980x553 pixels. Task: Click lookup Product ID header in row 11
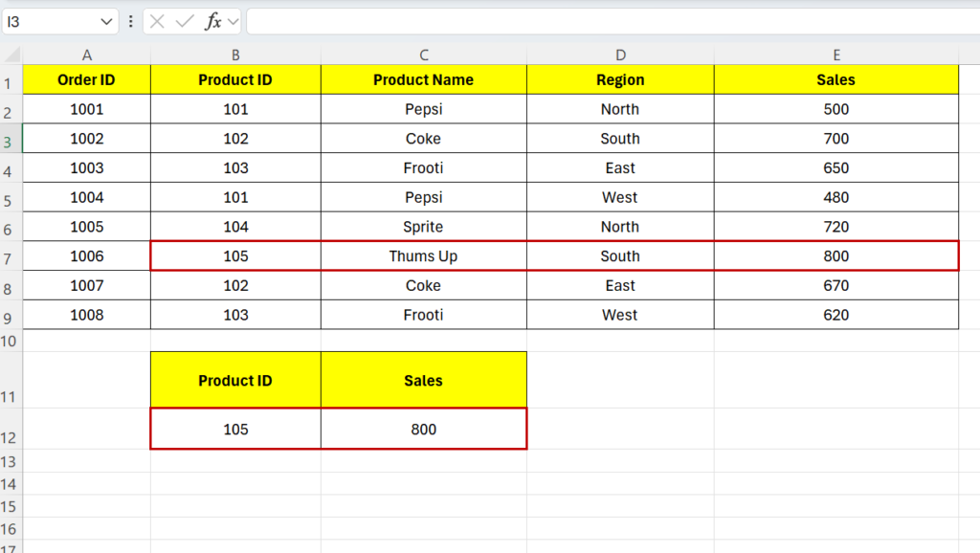[235, 381]
